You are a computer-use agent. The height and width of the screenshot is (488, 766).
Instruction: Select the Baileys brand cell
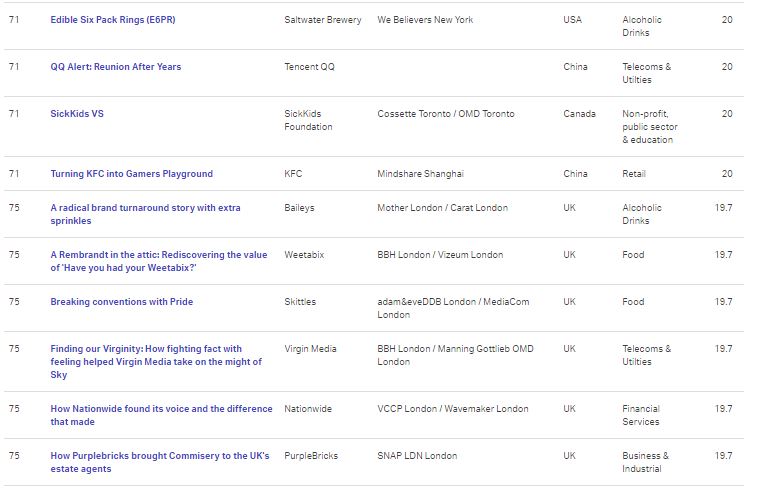(x=299, y=208)
